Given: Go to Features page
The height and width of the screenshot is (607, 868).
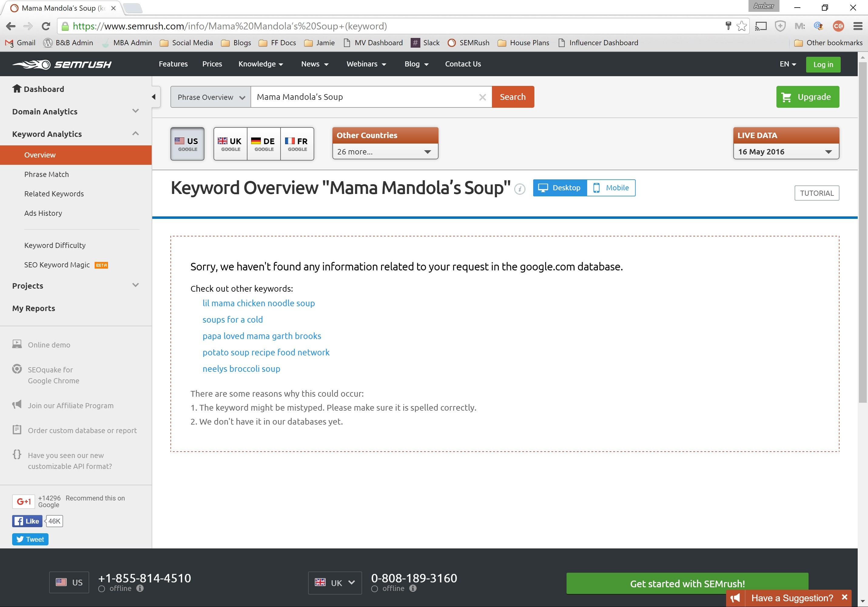Looking at the screenshot, I should [173, 64].
